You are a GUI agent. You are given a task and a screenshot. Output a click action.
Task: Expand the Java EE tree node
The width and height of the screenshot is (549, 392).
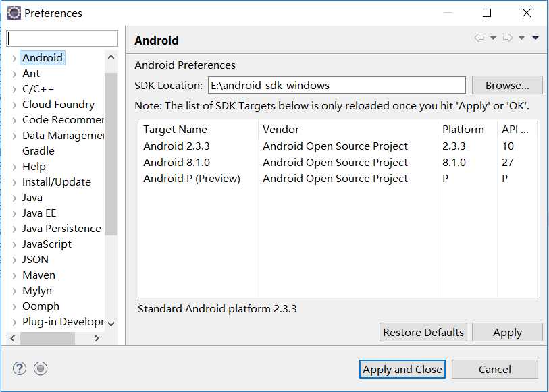(14, 214)
